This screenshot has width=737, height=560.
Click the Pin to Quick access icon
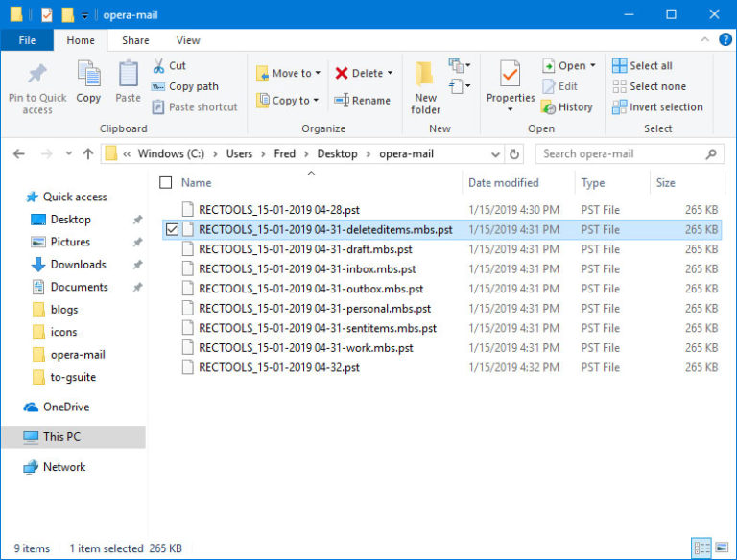pyautogui.click(x=37, y=74)
